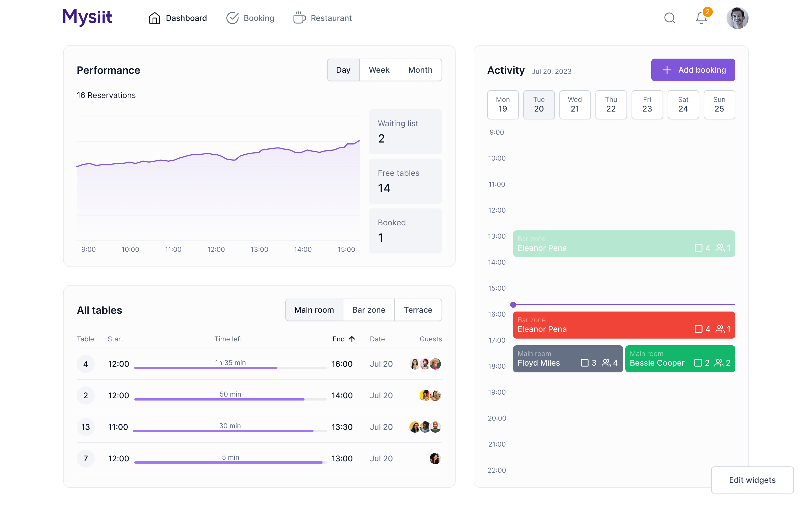Click the Mysiit logo
This screenshot has height=507, width=812.
pyautogui.click(x=87, y=17)
